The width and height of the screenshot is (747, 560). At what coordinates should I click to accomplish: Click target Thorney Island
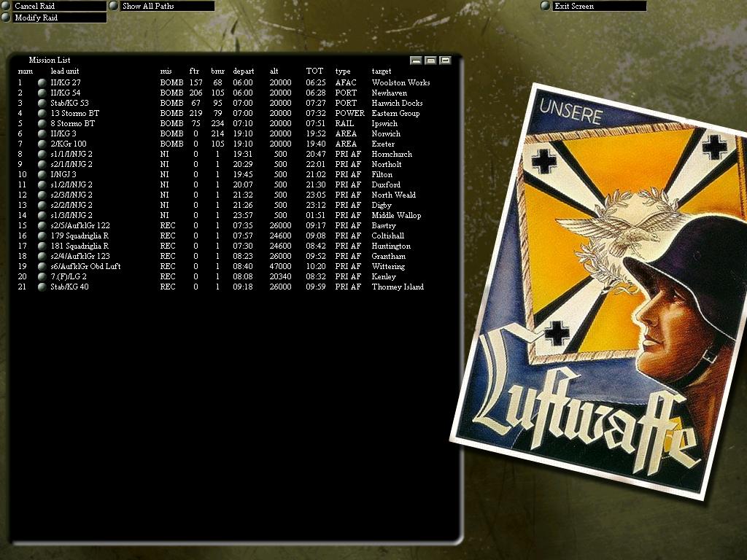click(398, 287)
